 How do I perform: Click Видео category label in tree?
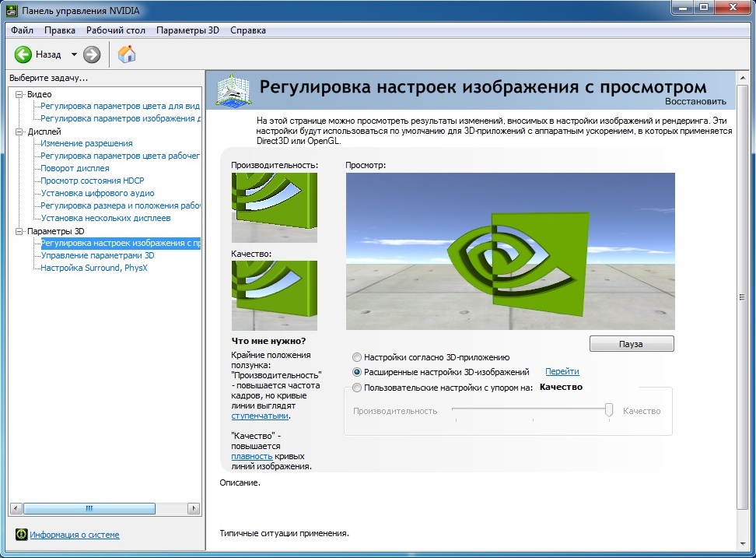pos(39,94)
